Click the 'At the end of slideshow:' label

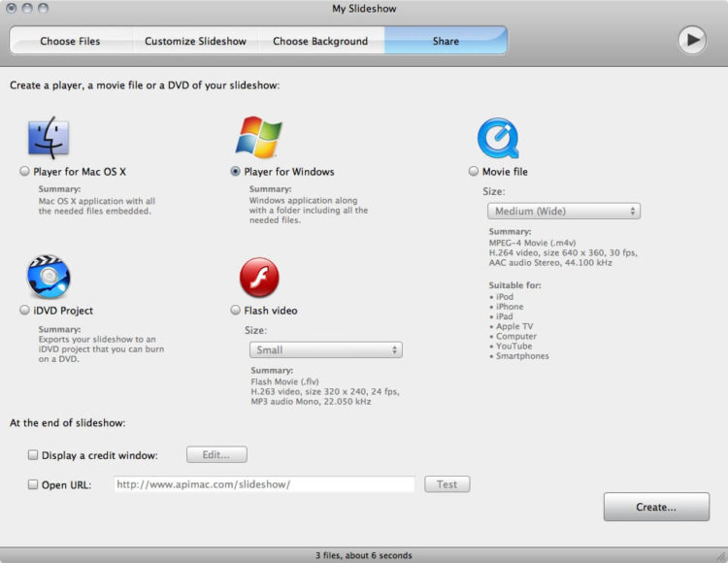pyautogui.click(x=68, y=423)
